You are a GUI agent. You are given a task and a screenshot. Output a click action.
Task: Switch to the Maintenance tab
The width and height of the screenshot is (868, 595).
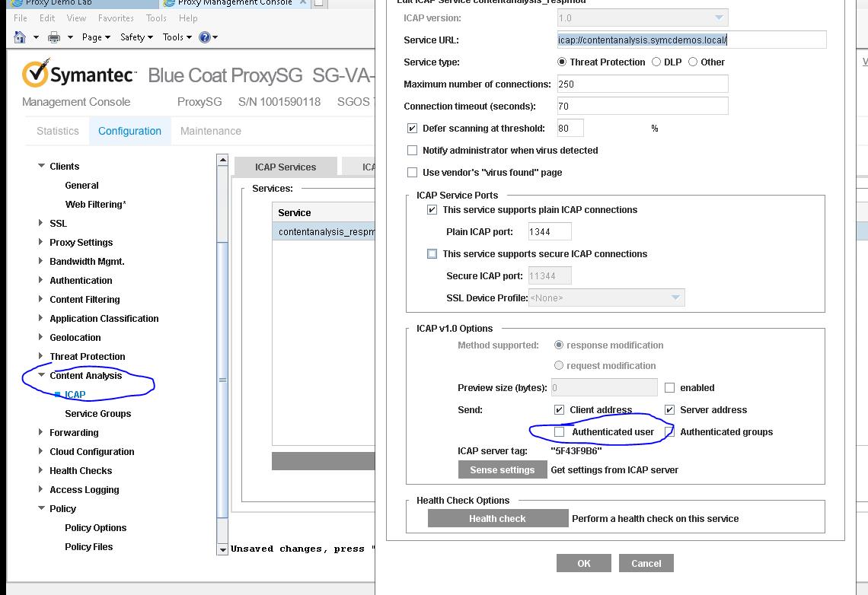pos(210,131)
